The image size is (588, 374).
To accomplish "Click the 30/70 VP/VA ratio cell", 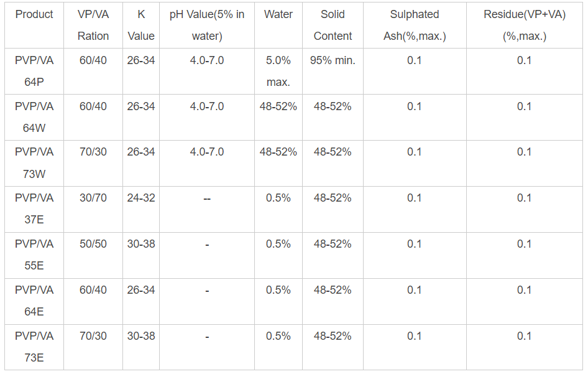I will (x=93, y=198).
